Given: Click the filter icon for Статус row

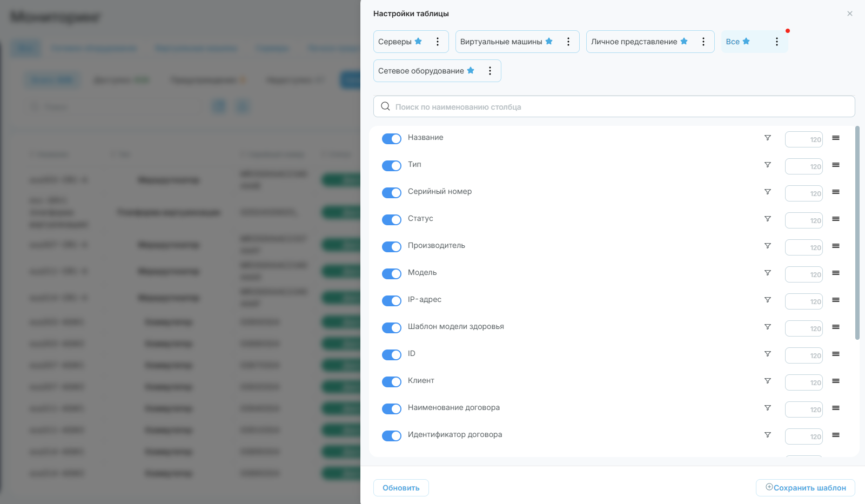Looking at the screenshot, I should coord(767,219).
